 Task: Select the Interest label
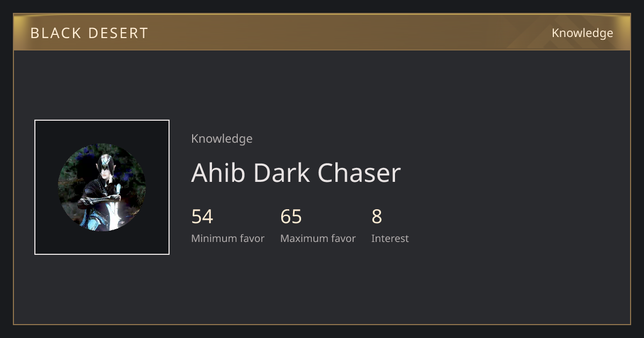pos(390,239)
